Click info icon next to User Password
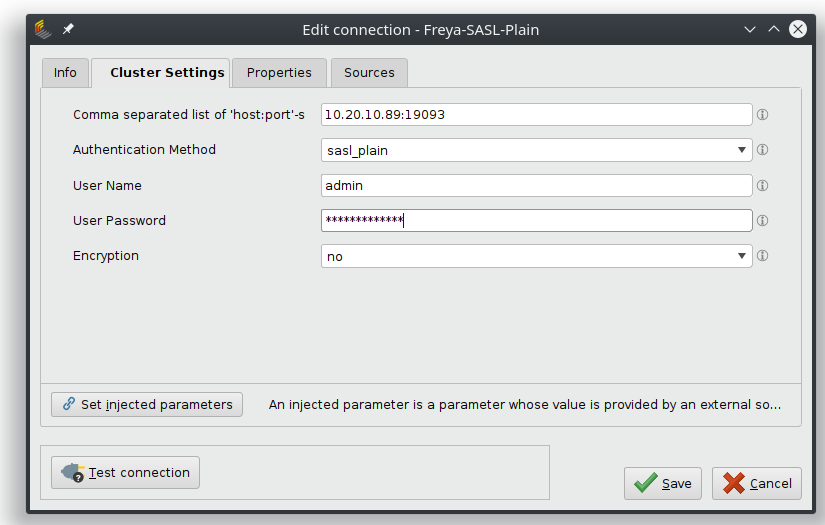The width and height of the screenshot is (825, 525). [762, 221]
